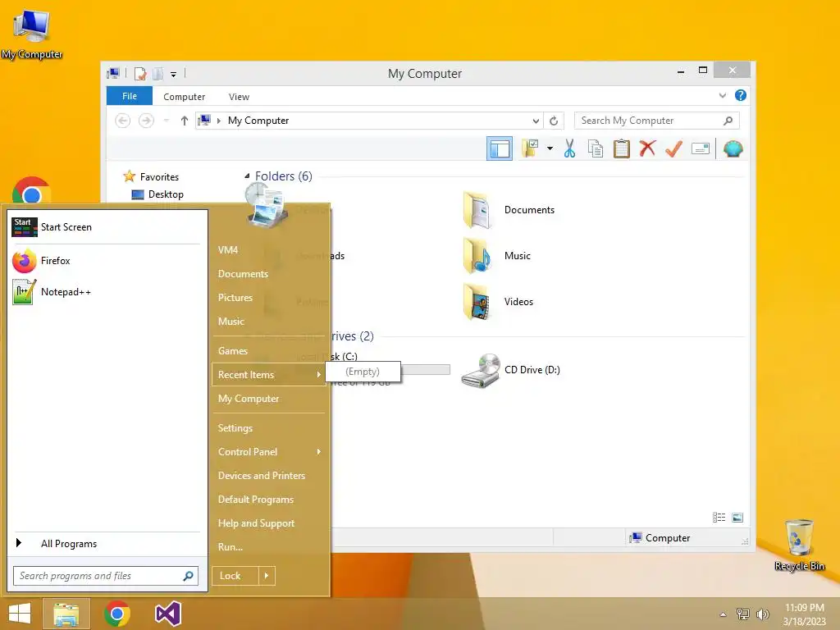The height and width of the screenshot is (630, 840).
Task: Click the blue Help question mark icon
Action: point(741,95)
